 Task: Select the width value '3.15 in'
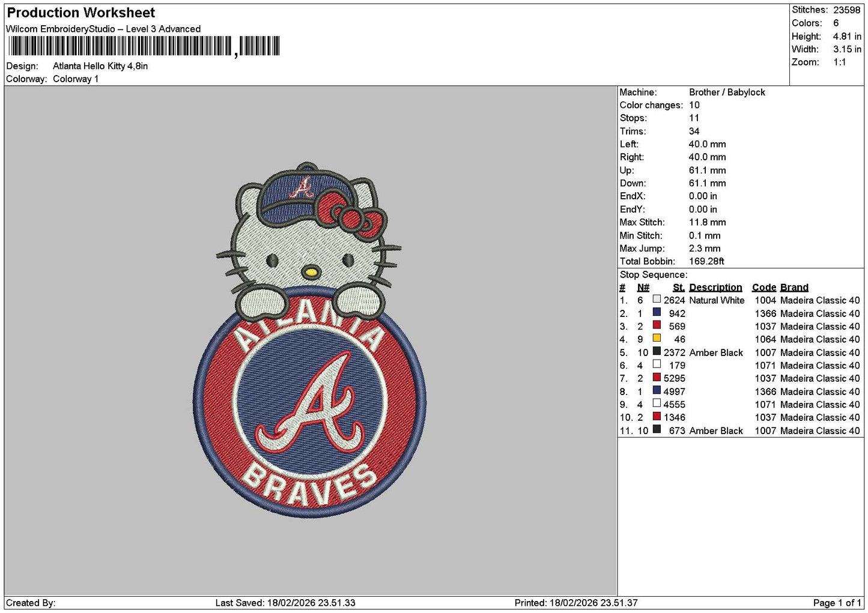pyautogui.click(x=847, y=49)
